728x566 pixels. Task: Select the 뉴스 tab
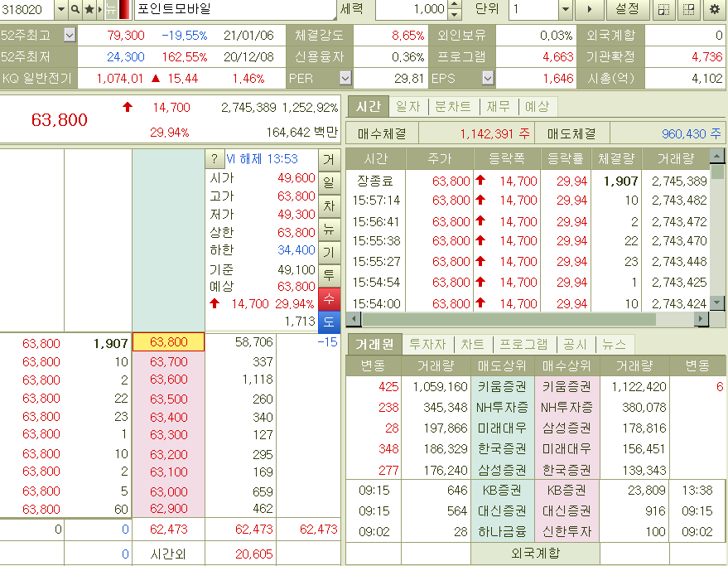click(x=615, y=345)
